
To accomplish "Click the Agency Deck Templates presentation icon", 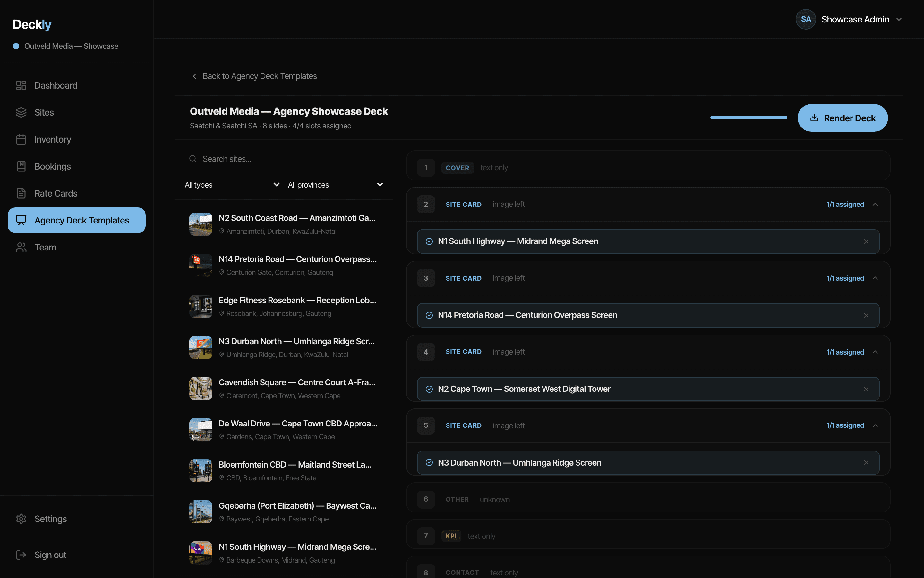I will coord(21,220).
